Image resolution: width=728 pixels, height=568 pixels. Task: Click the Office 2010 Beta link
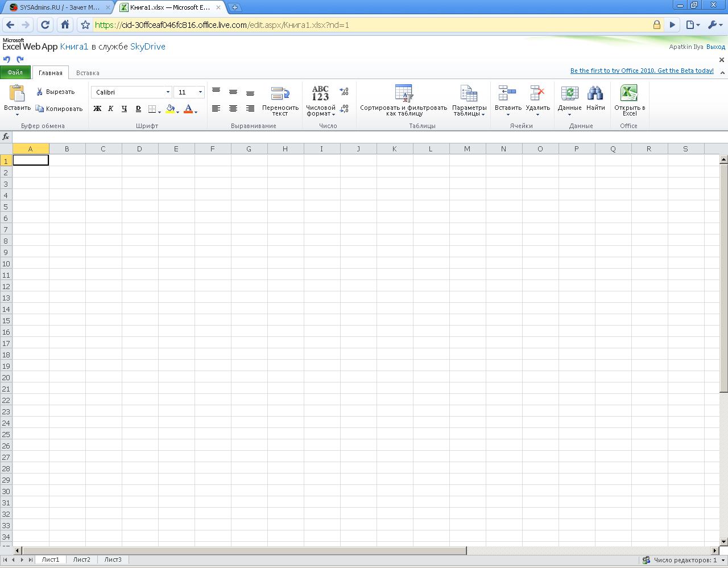[642, 71]
